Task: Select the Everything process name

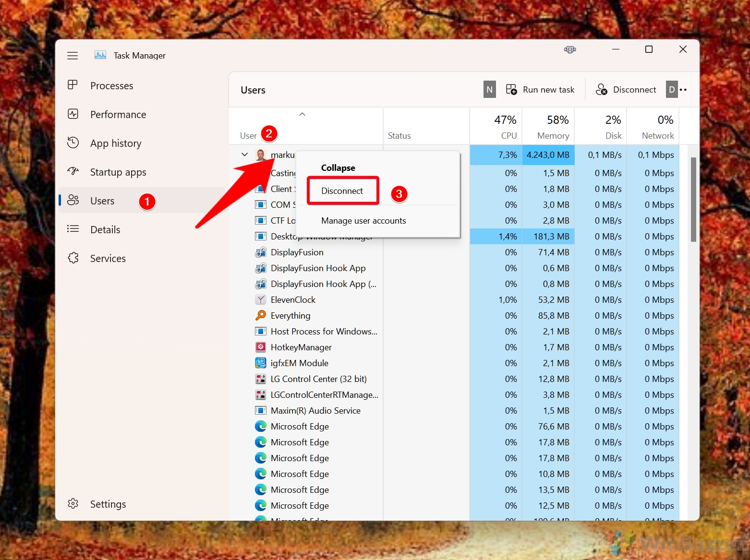Action: 290,316
